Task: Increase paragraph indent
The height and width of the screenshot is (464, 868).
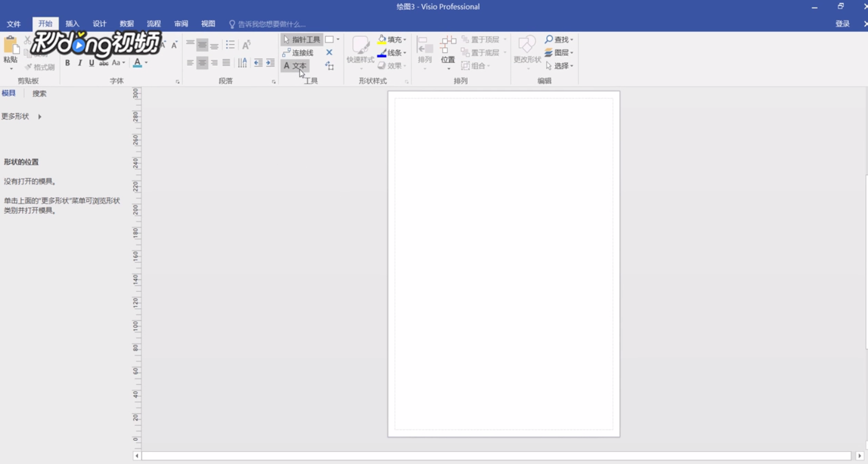Action: [270, 63]
